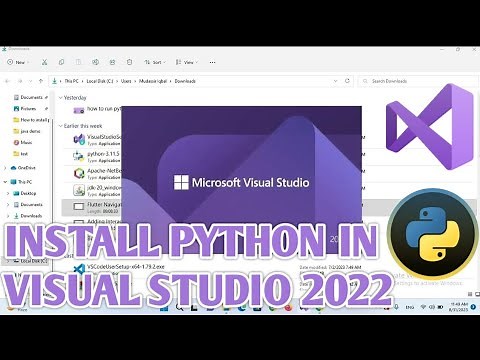Click Mudassir Iqbal in address path

pyautogui.click(x=153, y=81)
